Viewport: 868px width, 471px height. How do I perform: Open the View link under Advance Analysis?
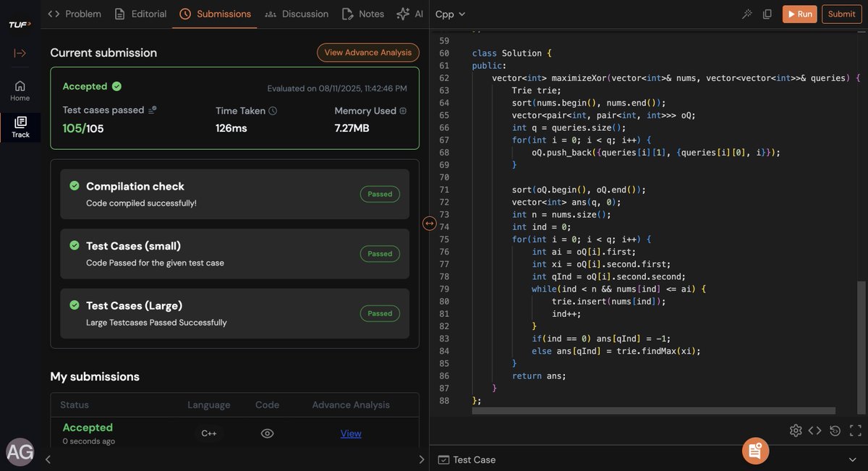351,433
